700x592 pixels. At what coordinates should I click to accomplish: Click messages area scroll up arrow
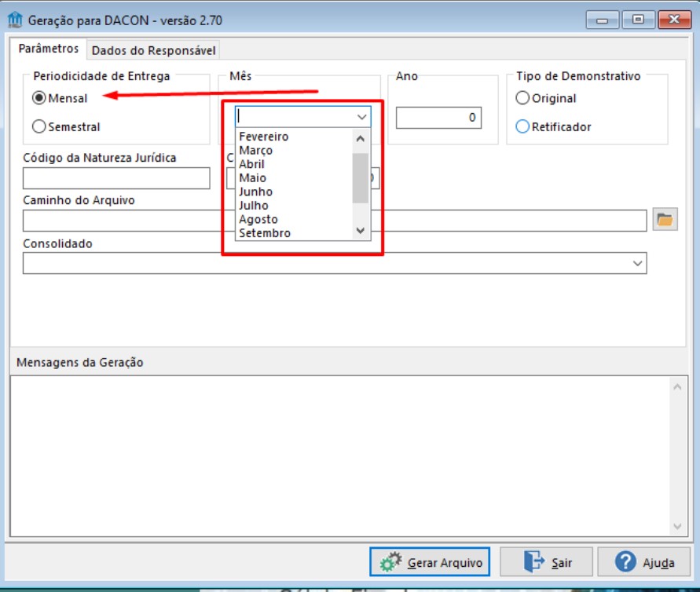(677, 387)
